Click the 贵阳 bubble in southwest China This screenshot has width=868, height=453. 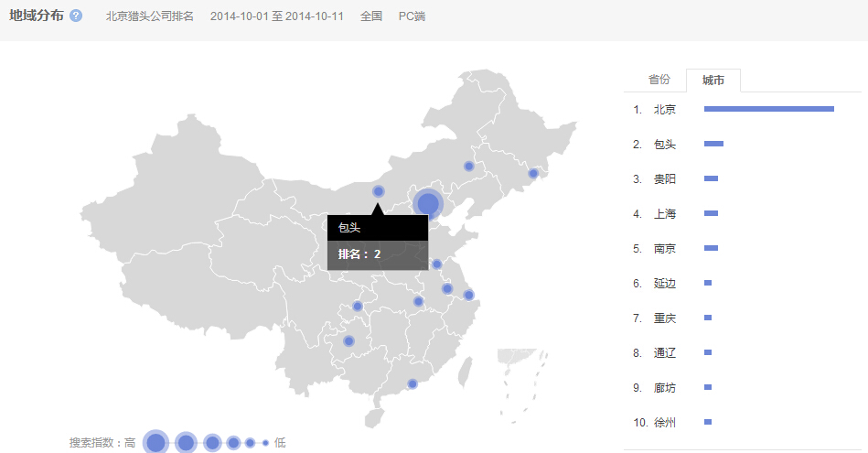click(x=348, y=341)
